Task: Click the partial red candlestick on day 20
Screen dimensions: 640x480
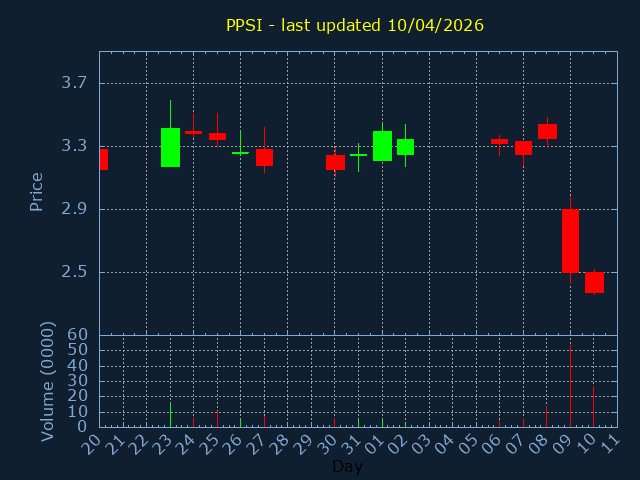Action: 103,159
